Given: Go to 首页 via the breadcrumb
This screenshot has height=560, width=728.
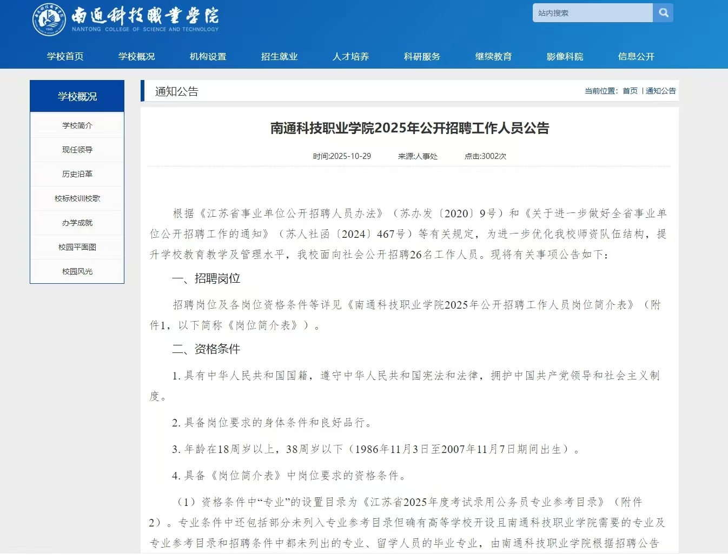Looking at the screenshot, I should point(630,91).
